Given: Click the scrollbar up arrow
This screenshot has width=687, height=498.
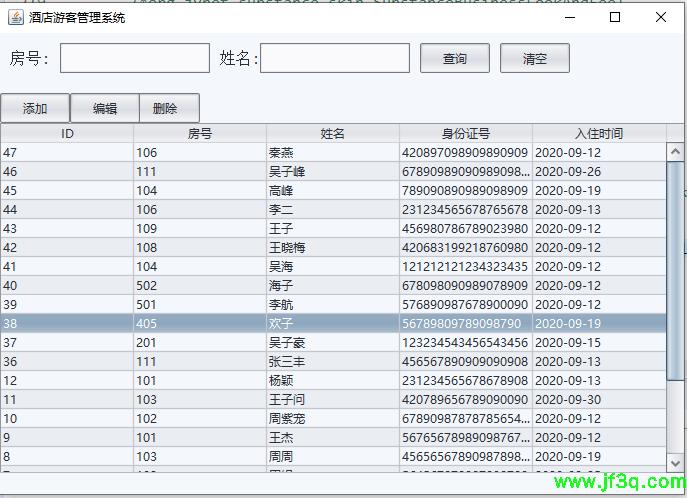Looking at the screenshot, I should point(675,152).
